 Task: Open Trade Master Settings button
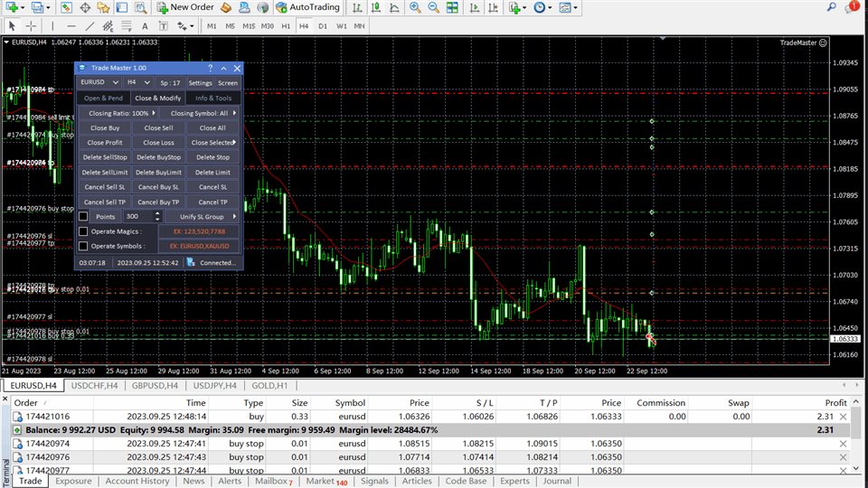click(200, 82)
